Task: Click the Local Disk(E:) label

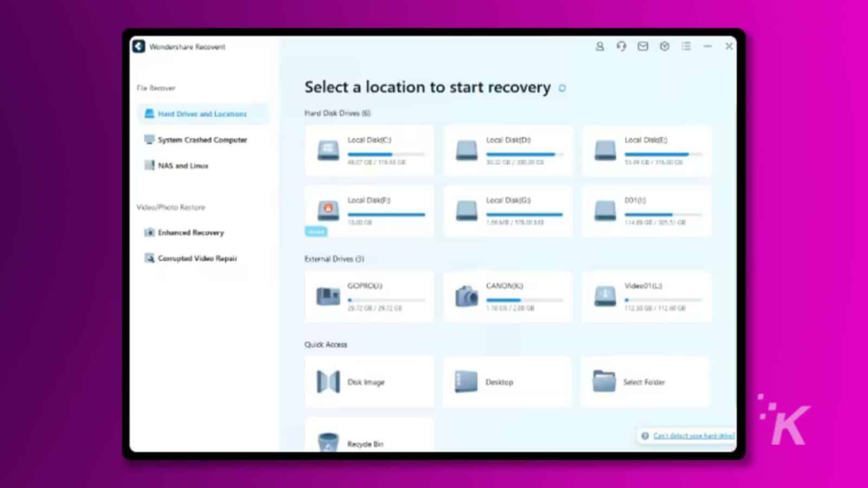Action: tap(646, 140)
